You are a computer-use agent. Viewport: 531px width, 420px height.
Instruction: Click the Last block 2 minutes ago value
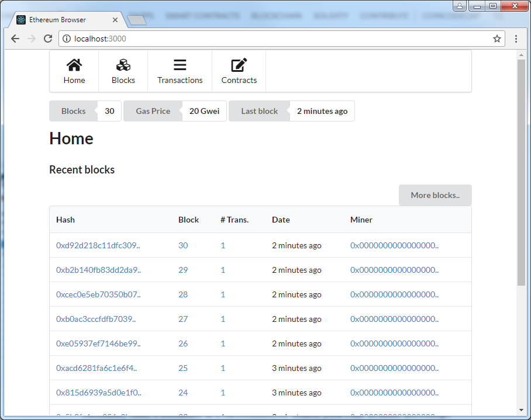(x=322, y=111)
